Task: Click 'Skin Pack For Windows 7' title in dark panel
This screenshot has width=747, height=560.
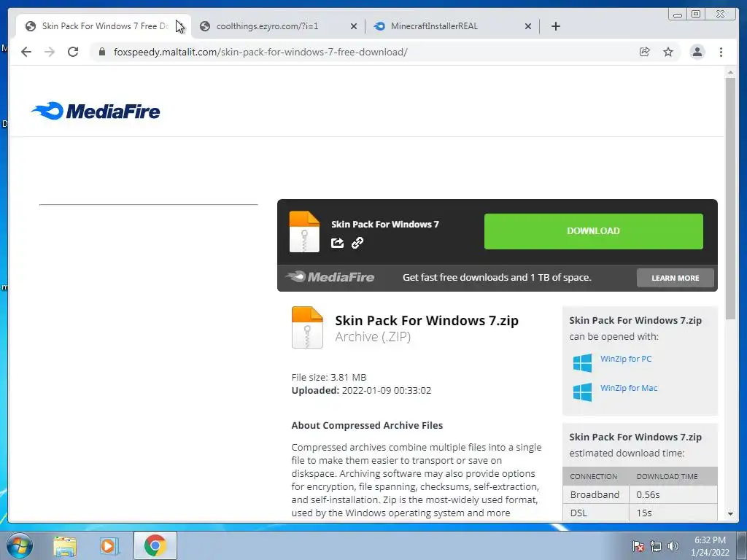Action: [385, 225]
